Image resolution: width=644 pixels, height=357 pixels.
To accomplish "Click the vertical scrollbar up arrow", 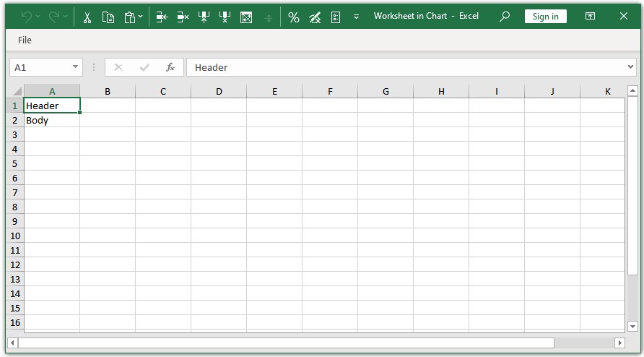I will point(632,91).
